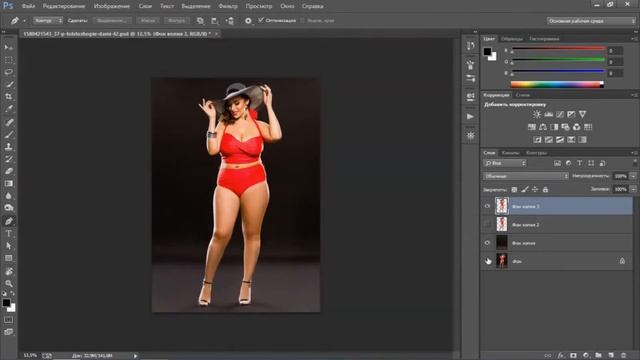Open the pen mode dropdown in options bar

click(48, 20)
